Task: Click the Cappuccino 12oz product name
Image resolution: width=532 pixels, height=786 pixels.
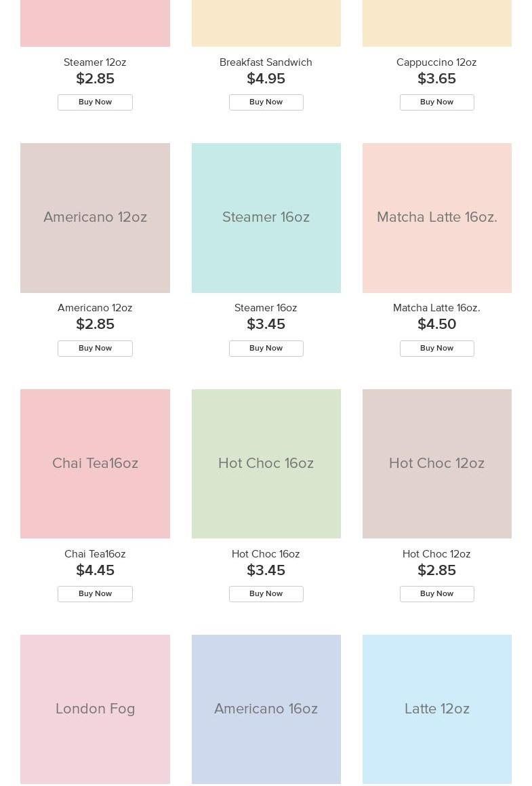Action: coord(436,62)
